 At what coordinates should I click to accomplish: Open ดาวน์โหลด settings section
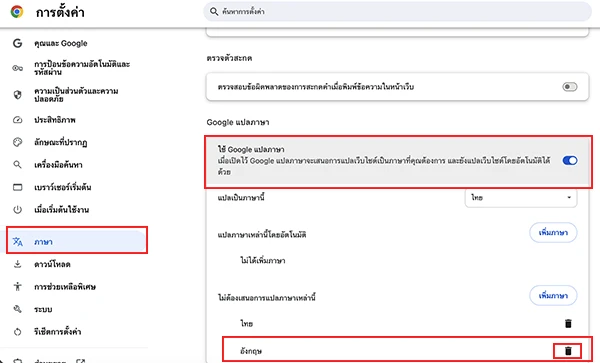click(52, 264)
